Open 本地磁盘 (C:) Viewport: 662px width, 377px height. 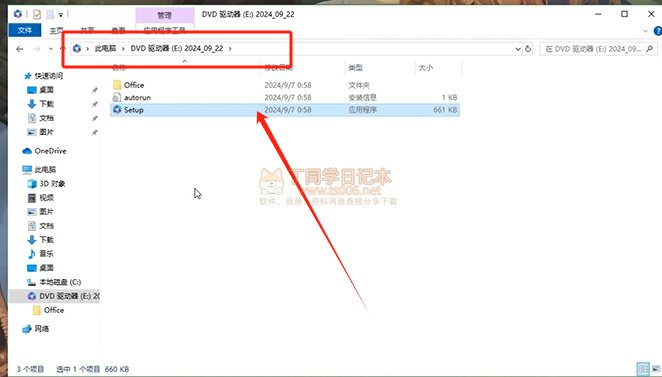60,282
